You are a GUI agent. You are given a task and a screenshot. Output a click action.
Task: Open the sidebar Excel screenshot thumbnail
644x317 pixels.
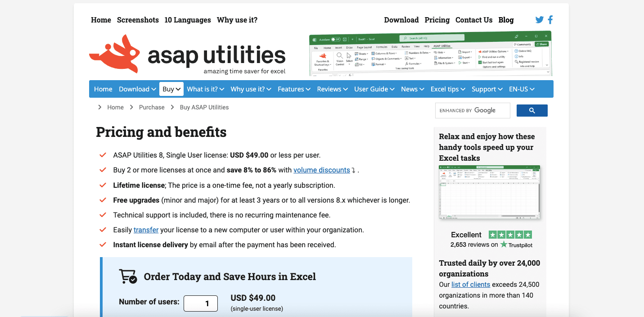coord(490,192)
